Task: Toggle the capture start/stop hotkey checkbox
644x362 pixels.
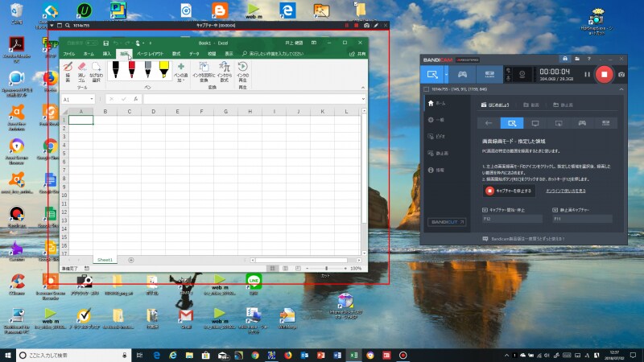Action: point(485,209)
